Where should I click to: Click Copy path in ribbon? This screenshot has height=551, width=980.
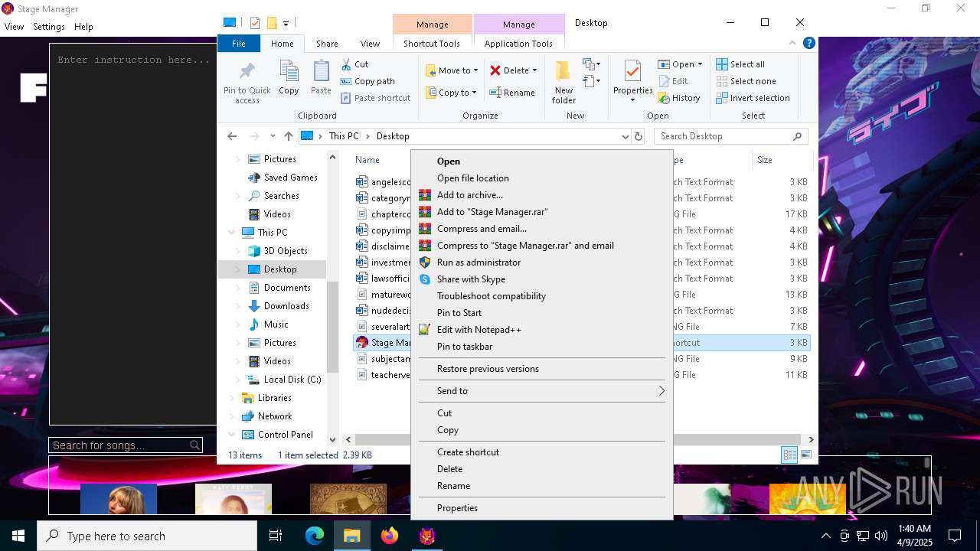[367, 81]
